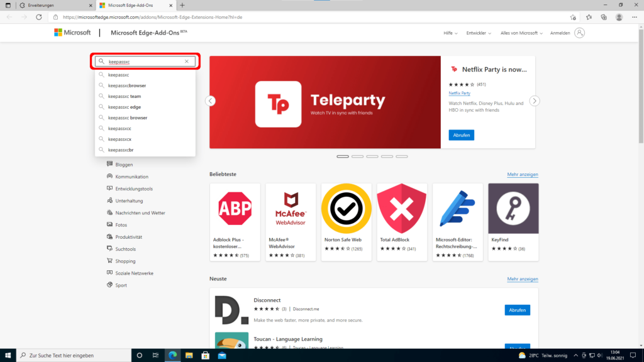Expand the Hilfe dropdown menu
The image size is (644, 362).
point(450,33)
